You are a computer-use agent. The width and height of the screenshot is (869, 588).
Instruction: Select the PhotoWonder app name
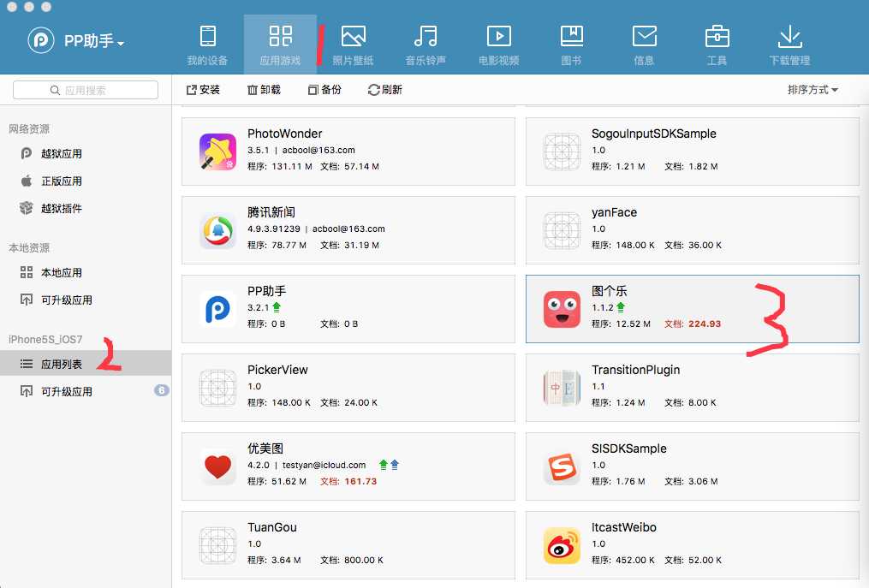[285, 134]
